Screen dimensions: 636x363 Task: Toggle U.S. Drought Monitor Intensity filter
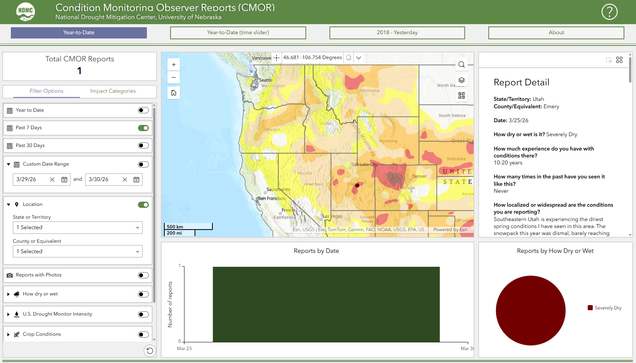coord(143,314)
